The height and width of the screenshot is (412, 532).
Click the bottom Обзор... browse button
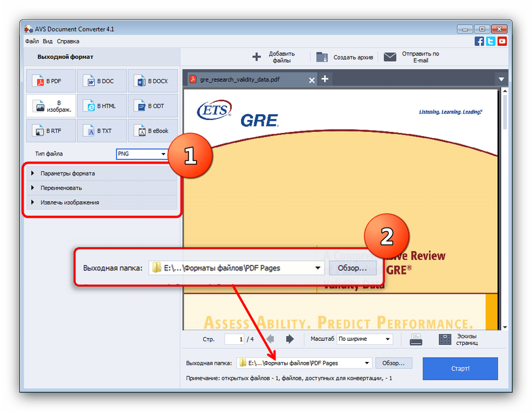coord(394,363)
